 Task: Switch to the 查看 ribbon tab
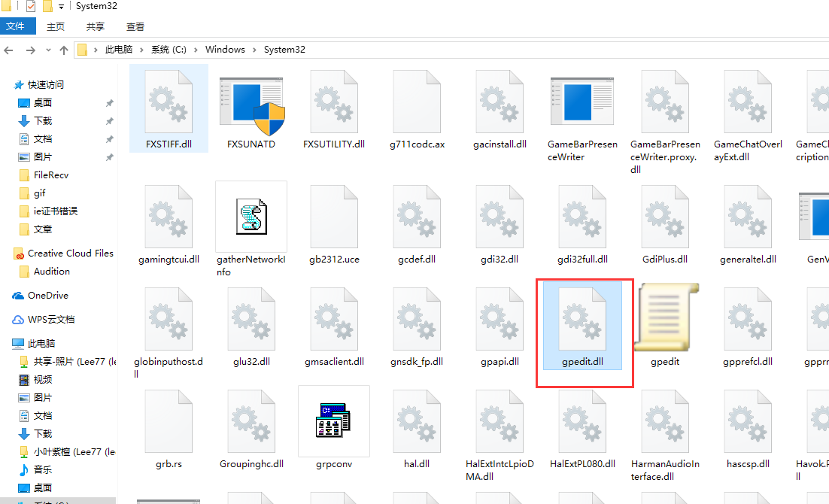coord(135,26)
